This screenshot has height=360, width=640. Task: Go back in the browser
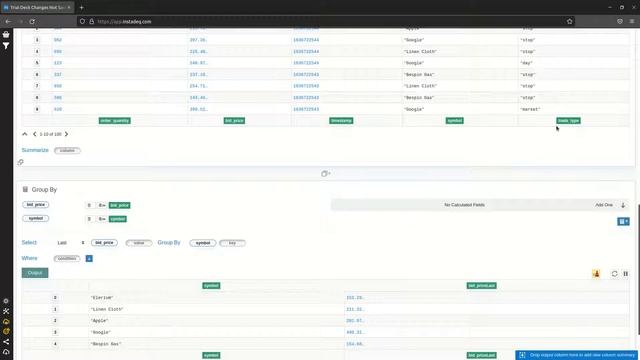(8, 21)
